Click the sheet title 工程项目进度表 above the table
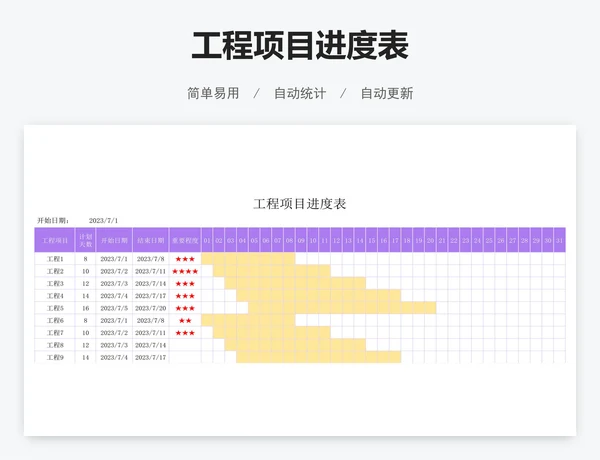The height and width of the screenshot is (460, 600). (300, 204)
